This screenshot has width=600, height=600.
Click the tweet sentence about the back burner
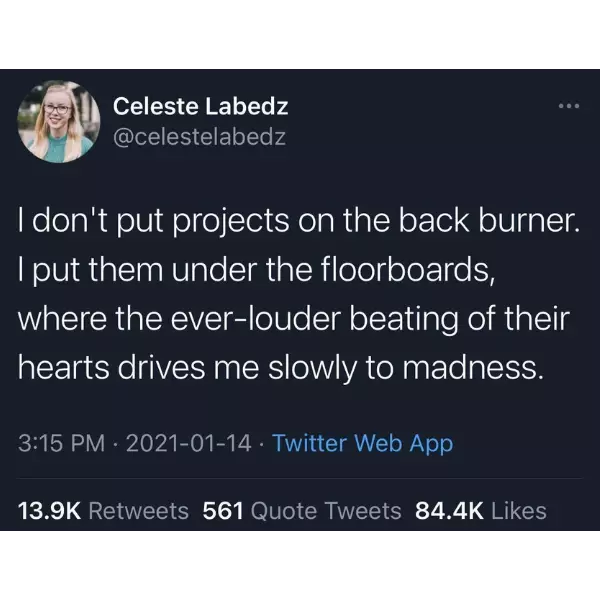(x=299, y=222)
